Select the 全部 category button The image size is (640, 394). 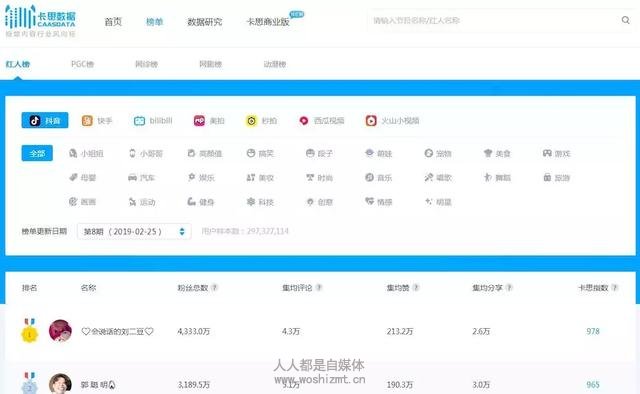click(37, 153)
